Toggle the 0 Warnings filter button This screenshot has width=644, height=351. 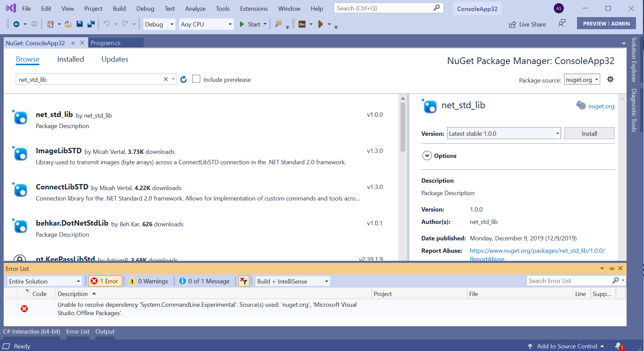(x=149, y=281)
